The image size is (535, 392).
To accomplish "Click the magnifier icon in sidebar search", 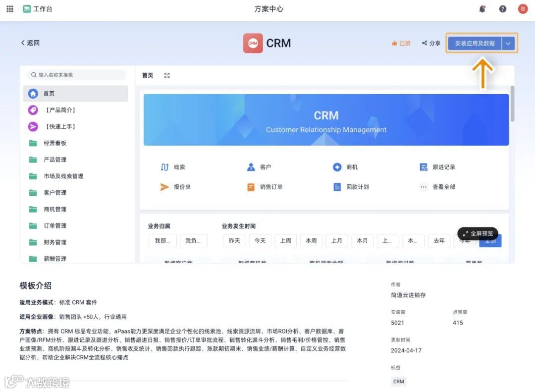I will [x=34, y=75].
